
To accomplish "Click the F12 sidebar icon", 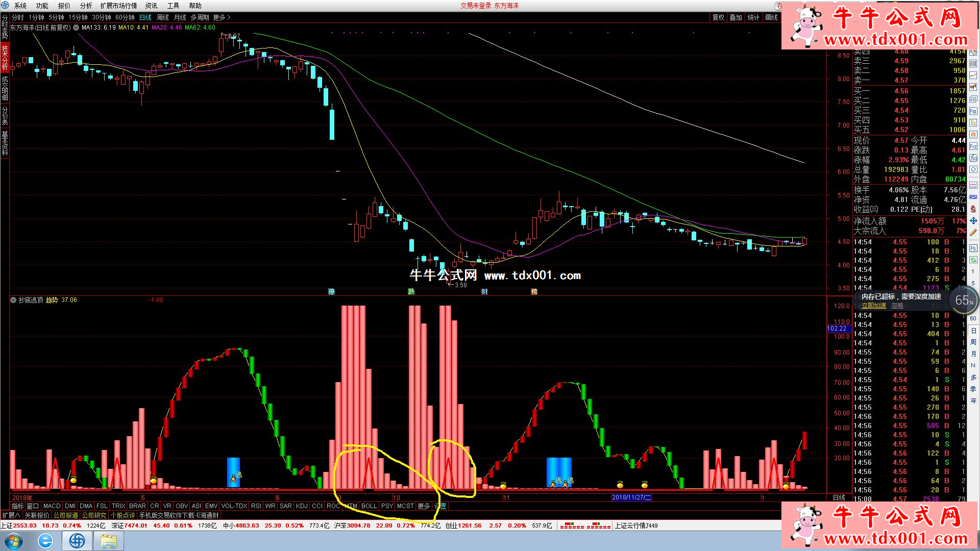I will 973,146.
